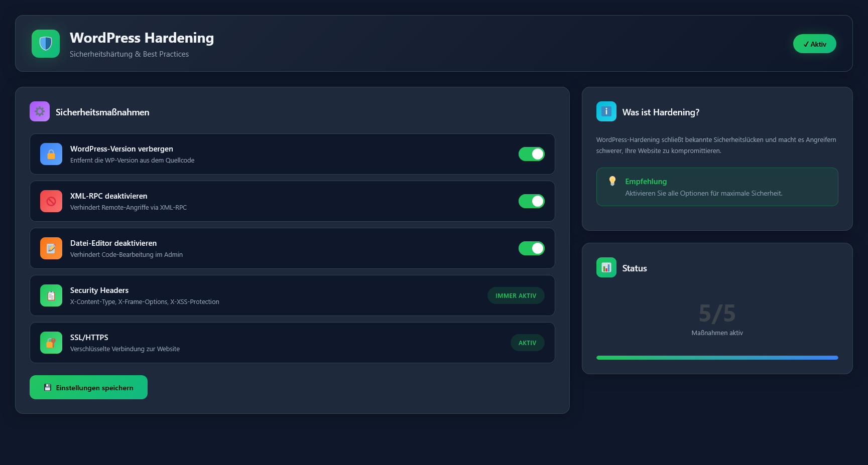Click the green Aktiv status badge
Screen dimensions: 868x465
(x=814, y=44)
